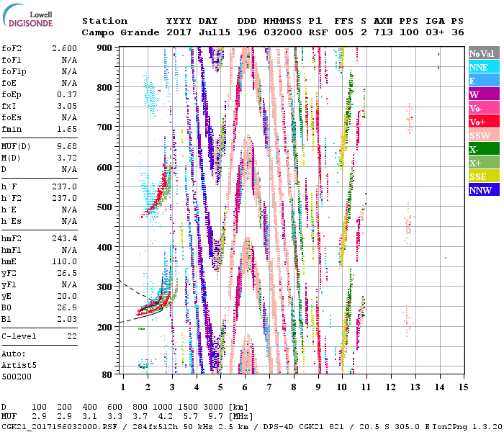Click the foF2 value 2.600
The height and width of the screenshot is (432, 504).
64,48
